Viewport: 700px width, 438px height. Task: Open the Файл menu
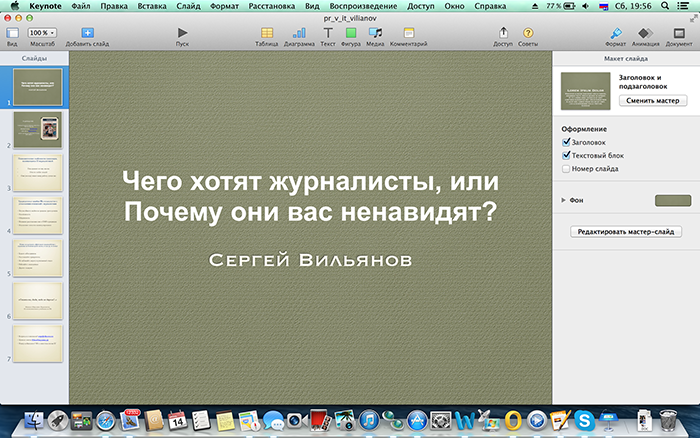click(x=81, y=6)
